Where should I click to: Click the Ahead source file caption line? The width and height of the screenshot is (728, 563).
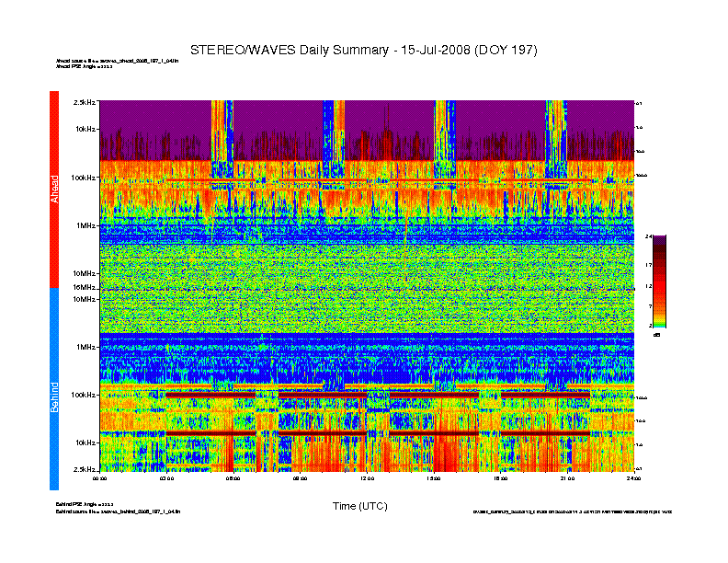click(117, 61)
